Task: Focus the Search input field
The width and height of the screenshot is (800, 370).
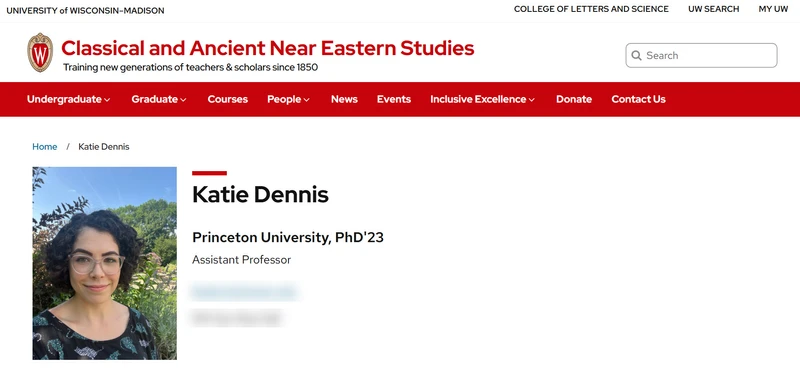Action: (702, 55)
